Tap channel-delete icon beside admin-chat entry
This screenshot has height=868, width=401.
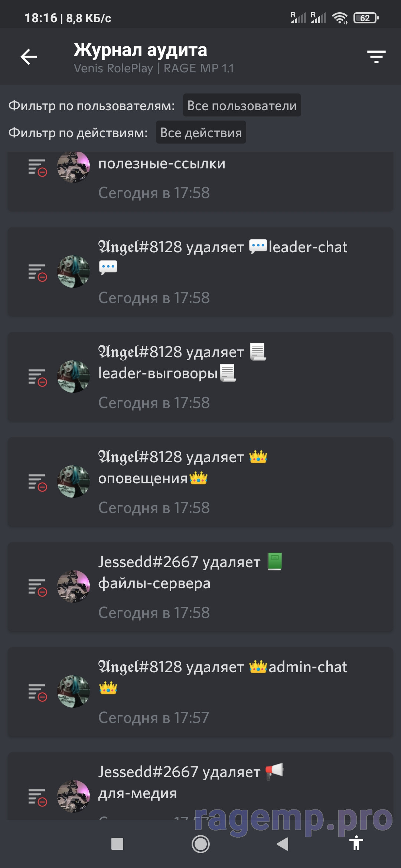pyautogui.click(x=38, y=692)
